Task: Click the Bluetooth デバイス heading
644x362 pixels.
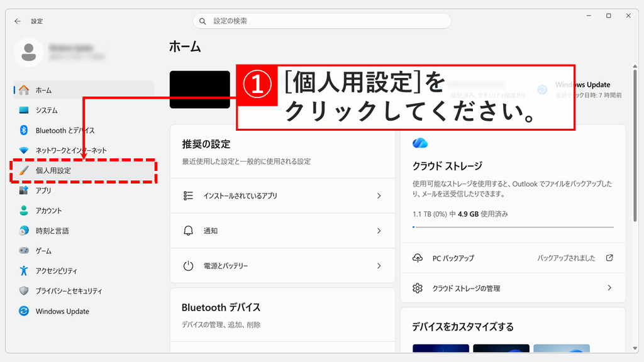Action: click(x=221, y=307)
